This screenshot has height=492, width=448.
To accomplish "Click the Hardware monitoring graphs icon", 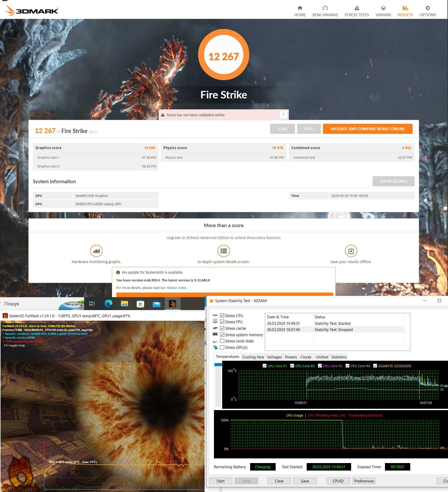I will [96, 251].
